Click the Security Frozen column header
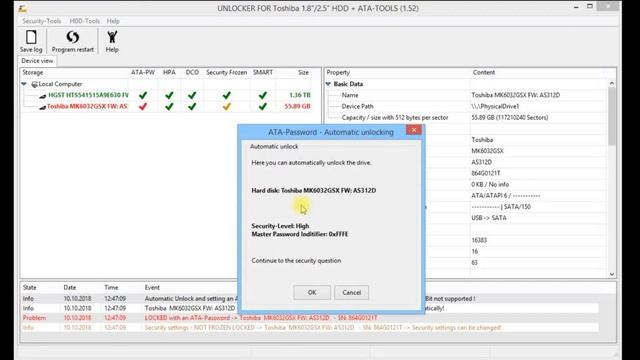The width and height of the screenshot is (640, 360). 227,72
